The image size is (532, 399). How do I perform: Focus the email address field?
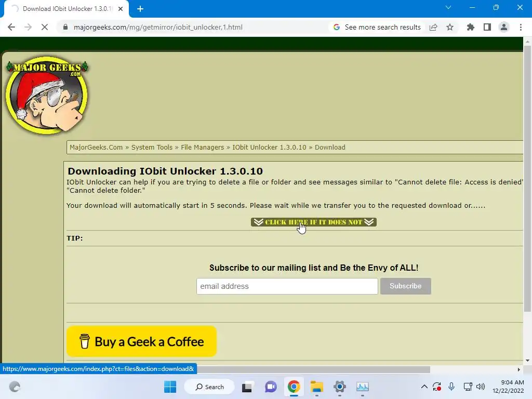(x=287, y=286)
